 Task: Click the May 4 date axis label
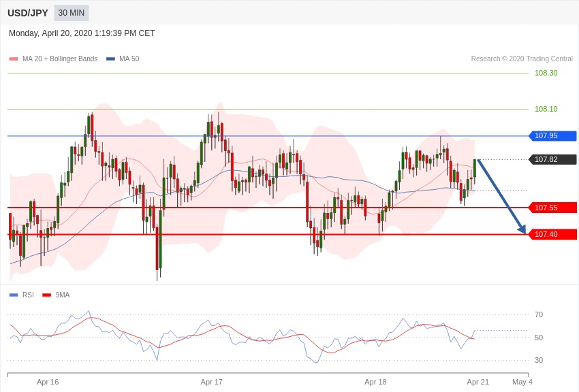click(522, 382)
